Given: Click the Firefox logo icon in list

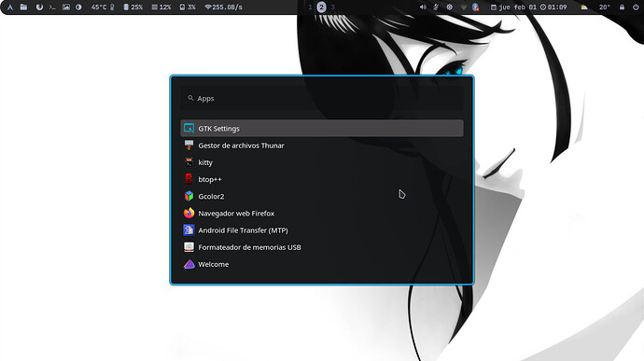Looking at the screenshot, I should pos(189,214).
